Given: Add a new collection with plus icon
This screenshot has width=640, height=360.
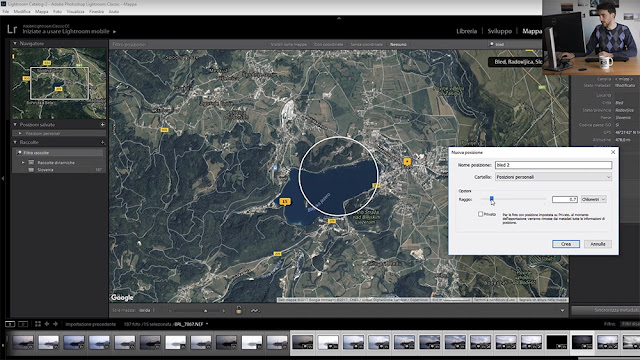Looking at the screenshot, I should pyautogui.click(x=102, y=142).
